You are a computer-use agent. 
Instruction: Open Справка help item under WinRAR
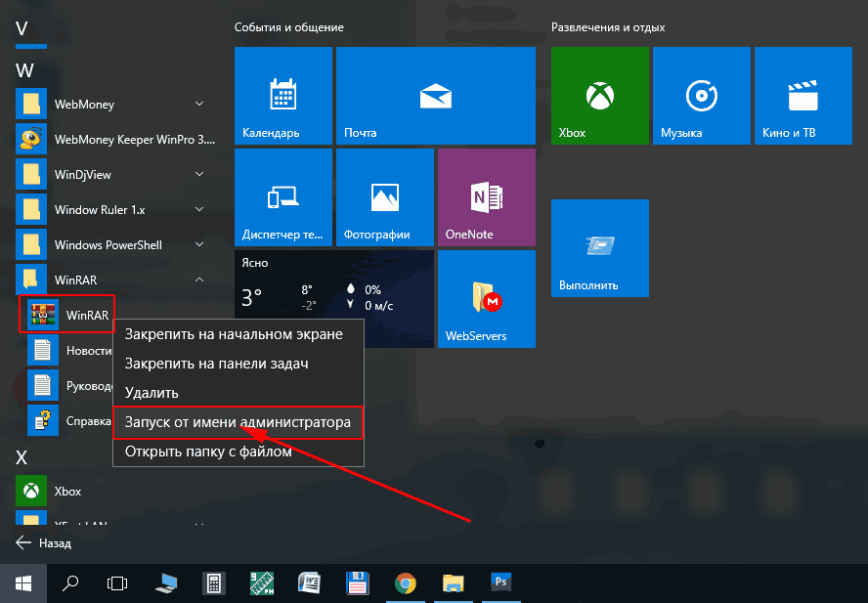point(69,421)
